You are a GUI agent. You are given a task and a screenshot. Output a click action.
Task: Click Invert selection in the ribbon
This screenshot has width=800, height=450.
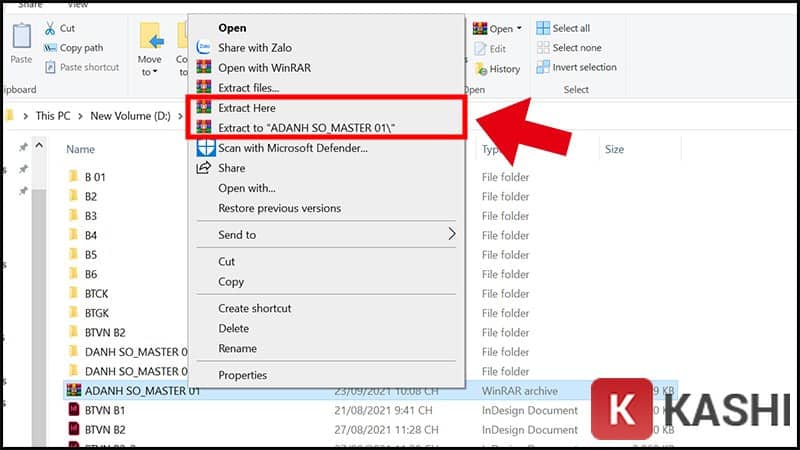pyautogui.click(x=577, y=67)
